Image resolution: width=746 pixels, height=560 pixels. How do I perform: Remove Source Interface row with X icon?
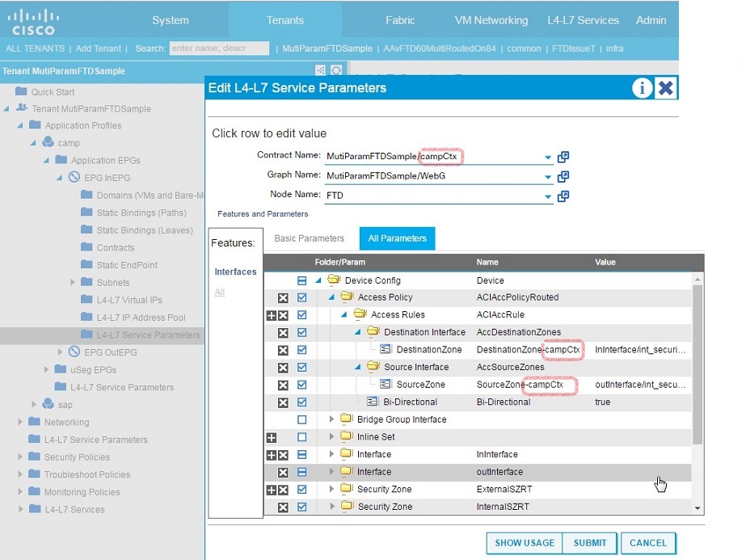coord(283,368)
